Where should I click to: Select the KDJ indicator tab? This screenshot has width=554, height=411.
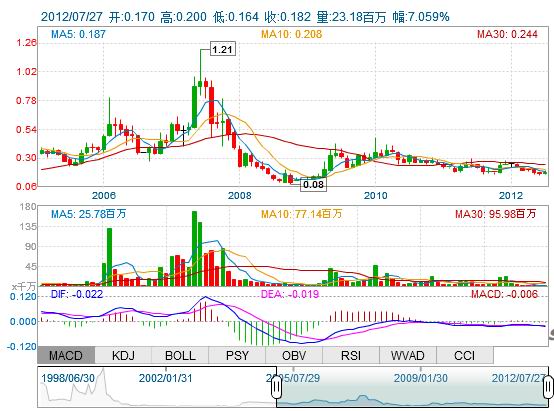click(x=123, y=355)
